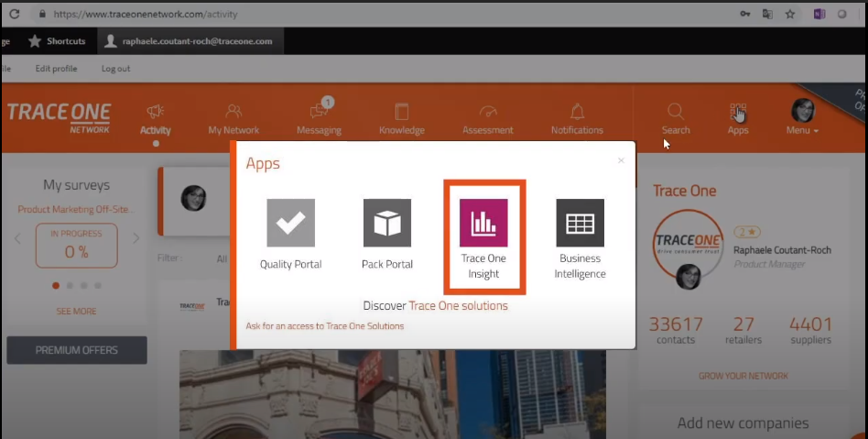Select the first orange survey pagination dot
The width and height of the screenshot is (868, 439).
point(55,285)
